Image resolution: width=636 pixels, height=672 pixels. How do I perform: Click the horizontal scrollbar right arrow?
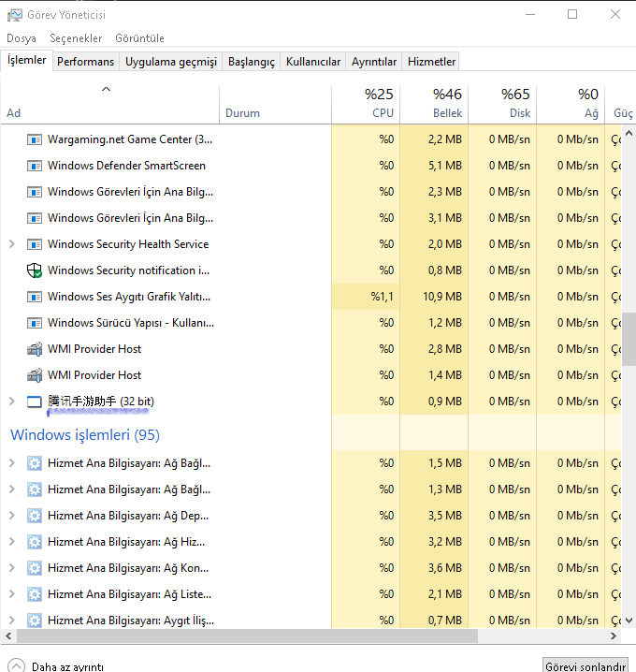click(614, 636)
